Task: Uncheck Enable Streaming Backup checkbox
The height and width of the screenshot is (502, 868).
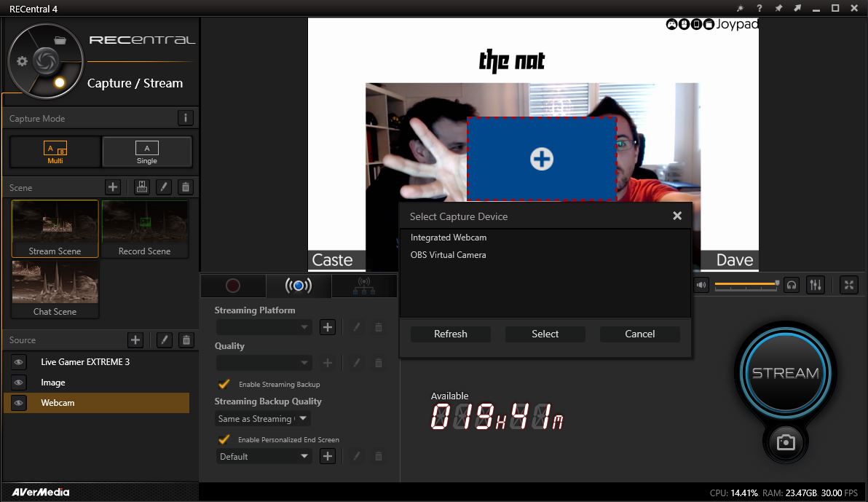Action: (x=224, y=383)
